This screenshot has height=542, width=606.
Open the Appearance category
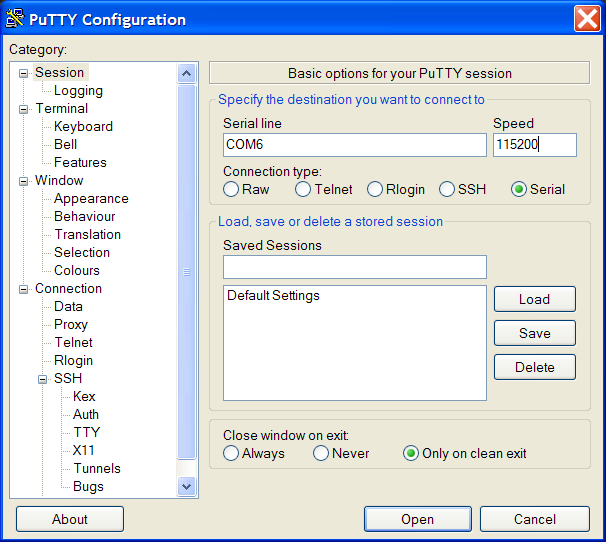point(91,198)
